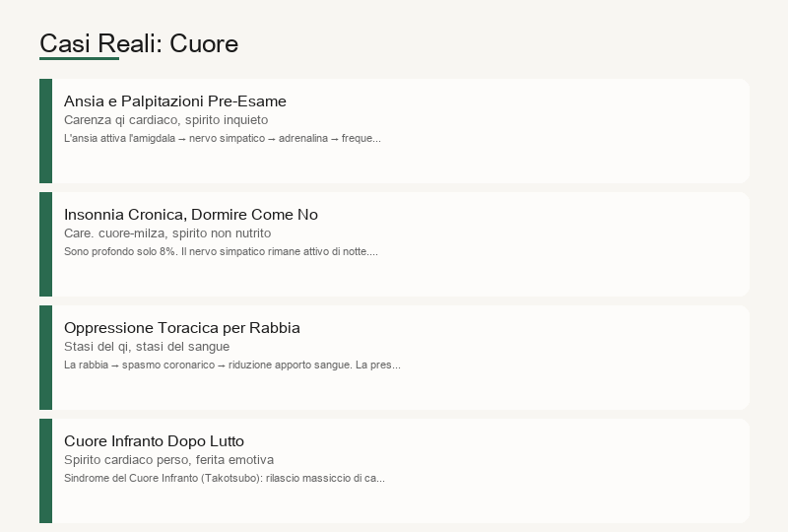Select the subtitle "Carenza qi cardiaco, spirito inquieto"
788x532 pixels.
pyautogui.click(x=165, y=119)
